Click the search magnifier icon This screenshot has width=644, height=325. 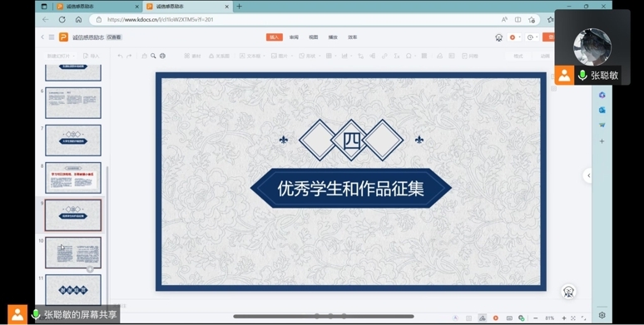point(153,56)
